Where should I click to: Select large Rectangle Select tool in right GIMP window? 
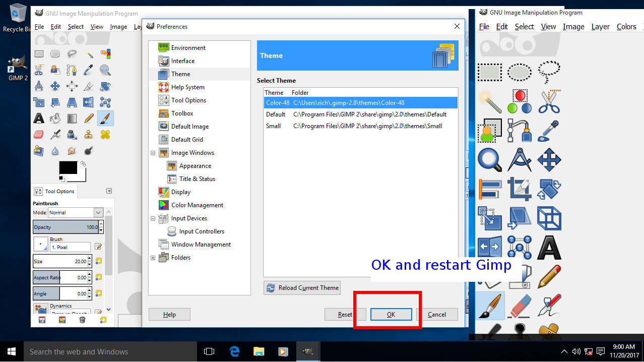click(x=489, y=72)
